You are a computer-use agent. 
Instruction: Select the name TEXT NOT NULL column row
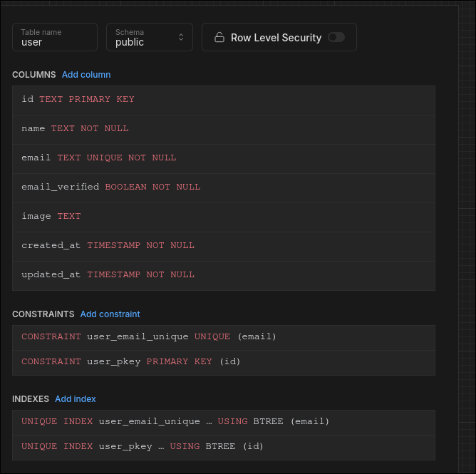click(223, 129)
